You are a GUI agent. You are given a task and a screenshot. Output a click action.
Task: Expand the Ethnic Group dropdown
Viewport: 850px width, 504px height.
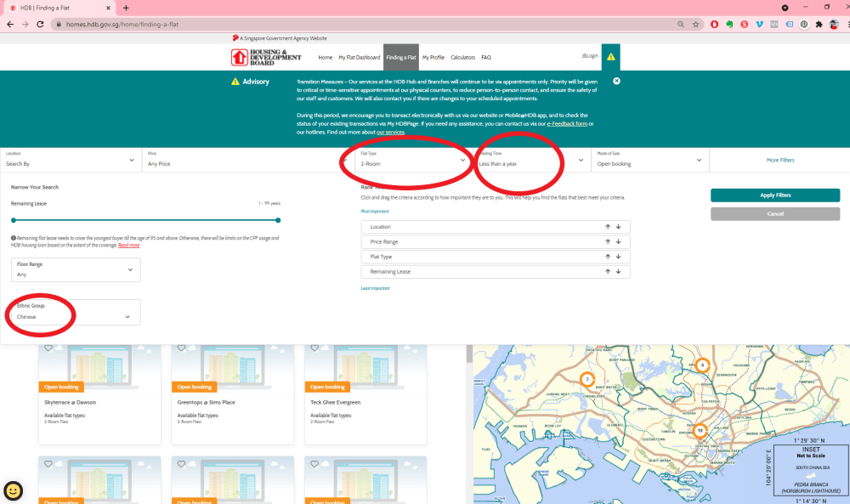(x=75, y=313)
